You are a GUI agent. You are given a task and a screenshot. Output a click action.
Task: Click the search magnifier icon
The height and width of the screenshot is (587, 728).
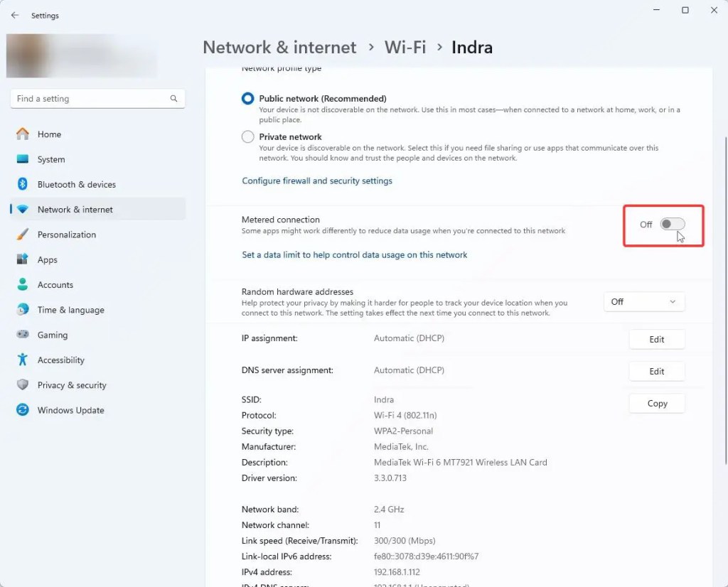(x=174, y=99)
